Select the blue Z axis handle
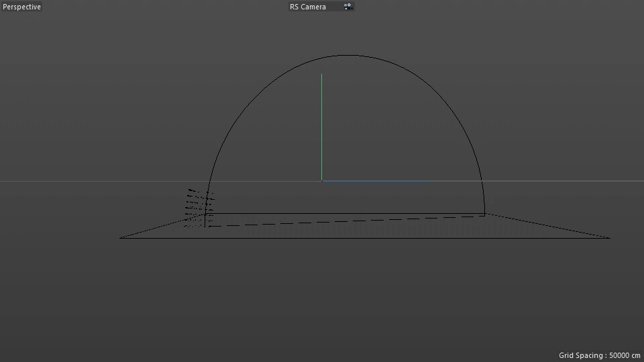Image resolution: width=644 pixels, height=362 pixels. point(376,181)
